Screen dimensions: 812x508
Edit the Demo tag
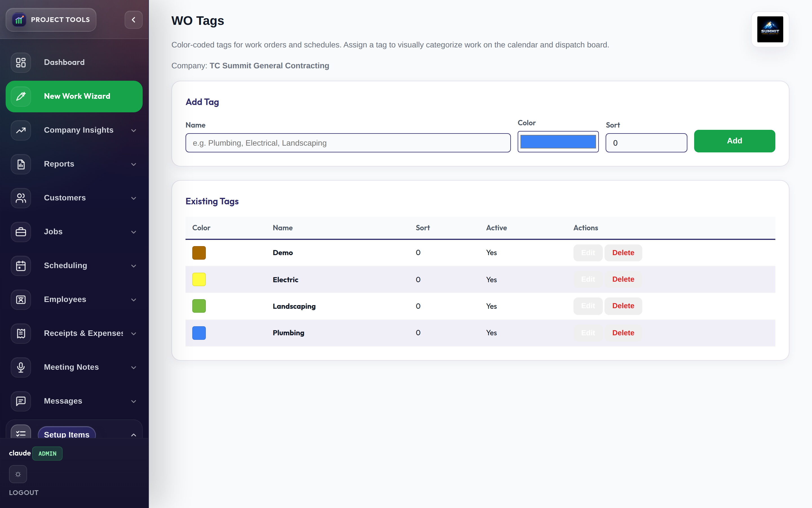point(588,253)
